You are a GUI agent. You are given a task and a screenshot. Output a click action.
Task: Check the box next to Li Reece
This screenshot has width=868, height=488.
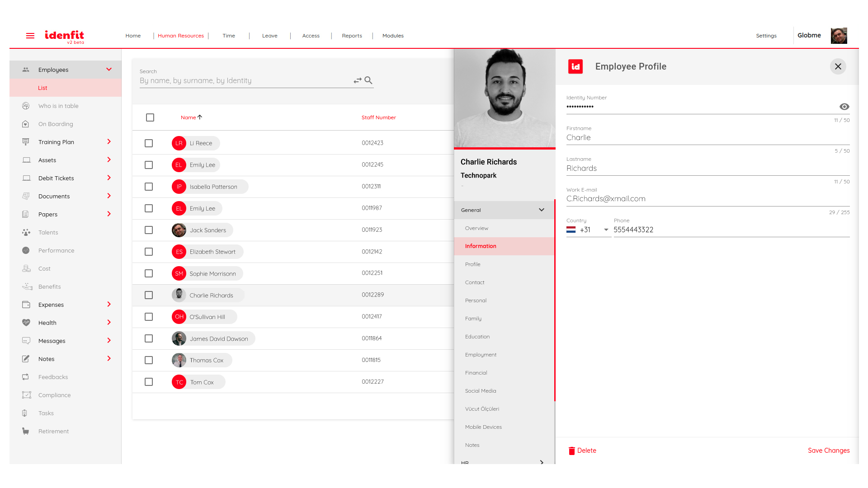(149, 143)
